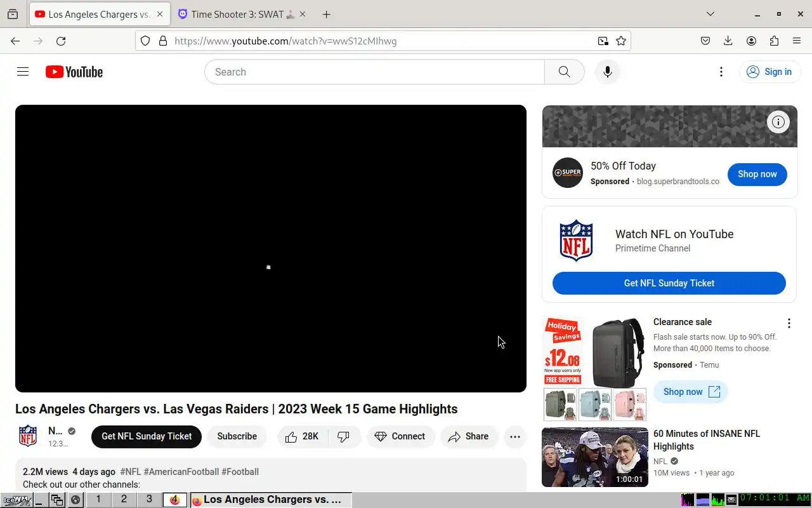812x508 pixels.
Task: Dislike this video
Action: (x=344, y=436)
